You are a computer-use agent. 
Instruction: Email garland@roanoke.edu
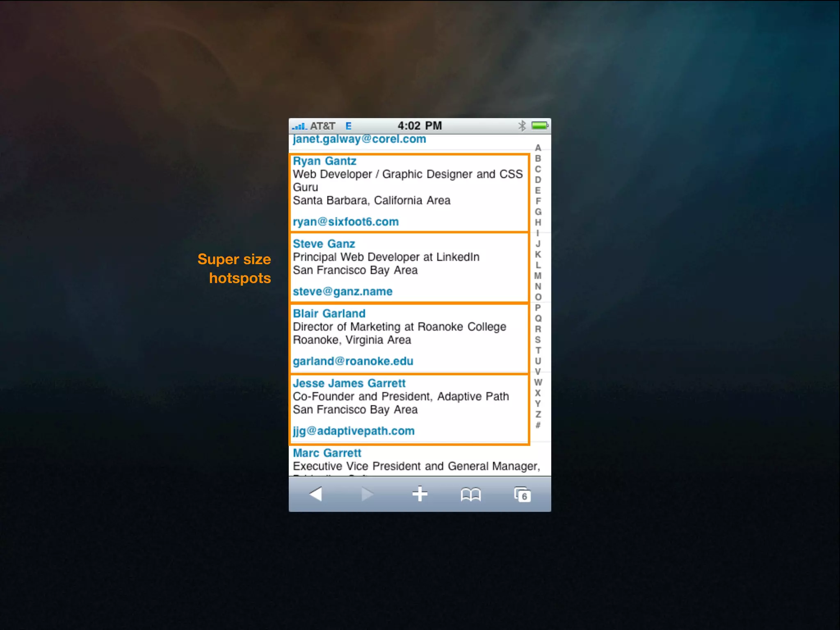click(x=353, y=361)
